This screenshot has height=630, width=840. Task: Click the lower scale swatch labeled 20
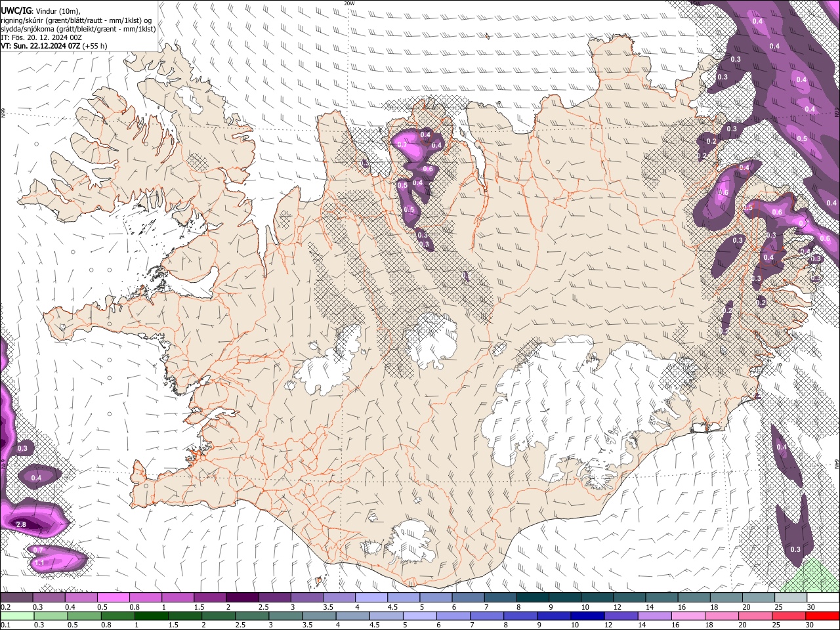click(757, 616)
